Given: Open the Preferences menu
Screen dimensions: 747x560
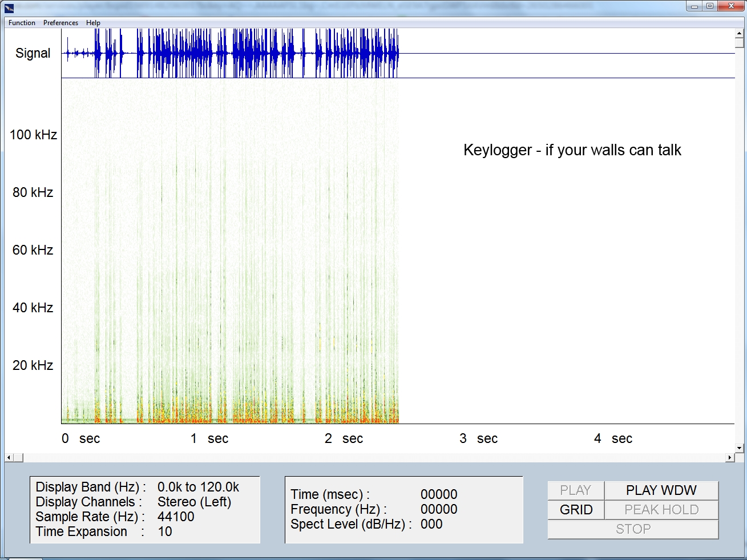Looking at the screenshot, I should click(60, 23).
